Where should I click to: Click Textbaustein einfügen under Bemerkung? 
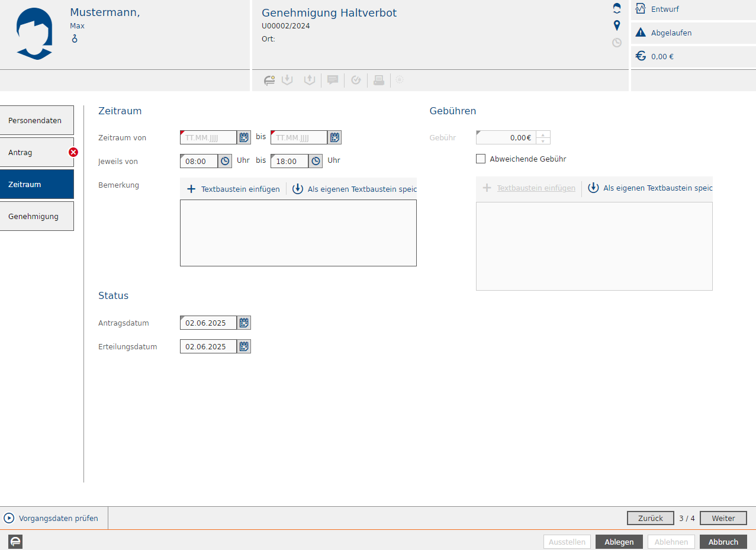pyautogui.click(x=233, y=189)
